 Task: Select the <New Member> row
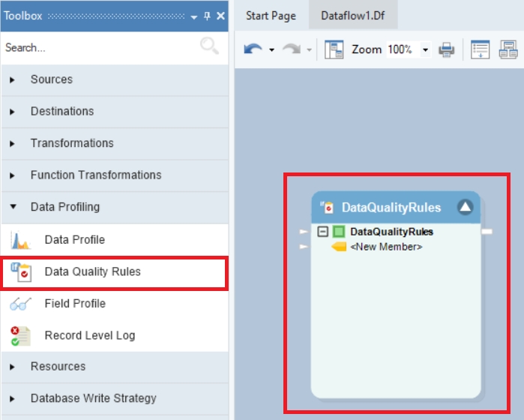(386, 247)
